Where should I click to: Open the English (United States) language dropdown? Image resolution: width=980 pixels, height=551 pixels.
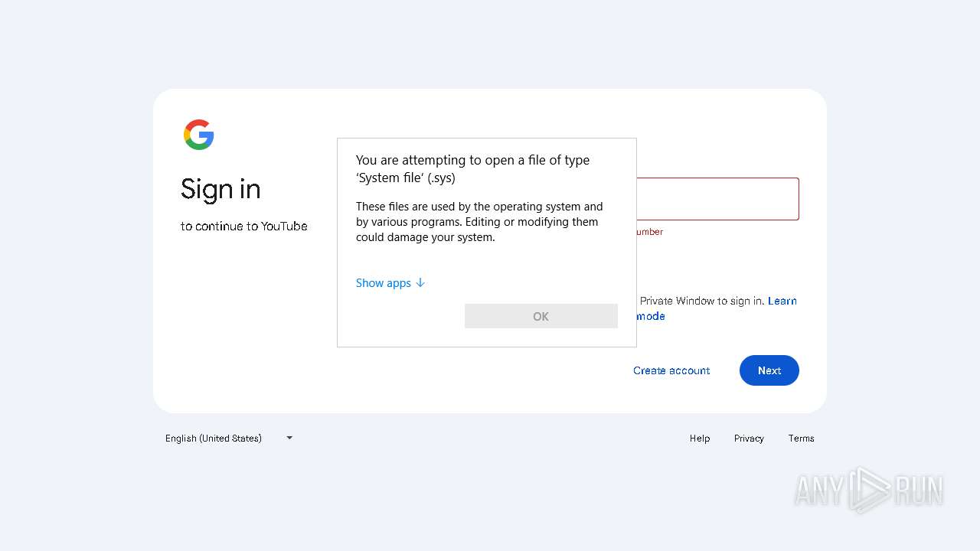click(x=229, y=439)
